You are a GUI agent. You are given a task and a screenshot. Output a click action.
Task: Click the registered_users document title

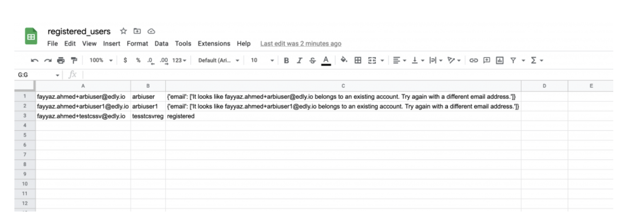[79, 32]
